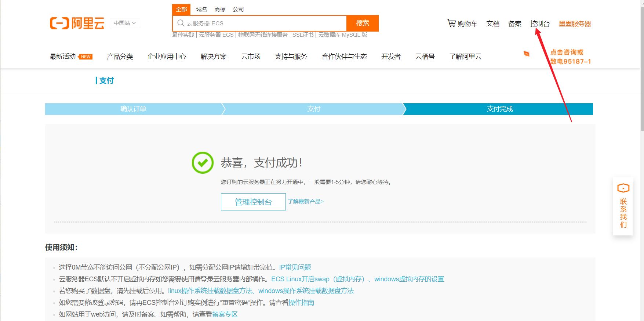Click the 点击咨询或致电95187-1 banner

point(570,57)
